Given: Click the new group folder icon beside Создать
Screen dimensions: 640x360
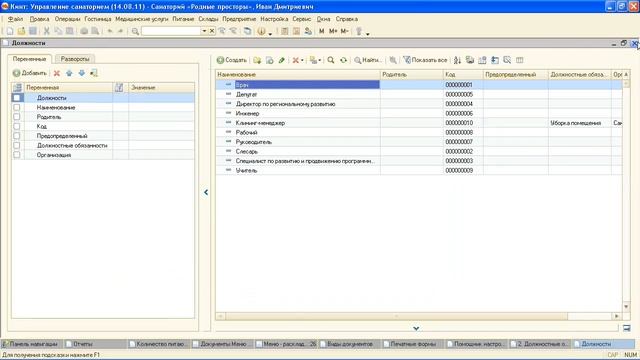Looking at the screenshot, I should [257, 60].
